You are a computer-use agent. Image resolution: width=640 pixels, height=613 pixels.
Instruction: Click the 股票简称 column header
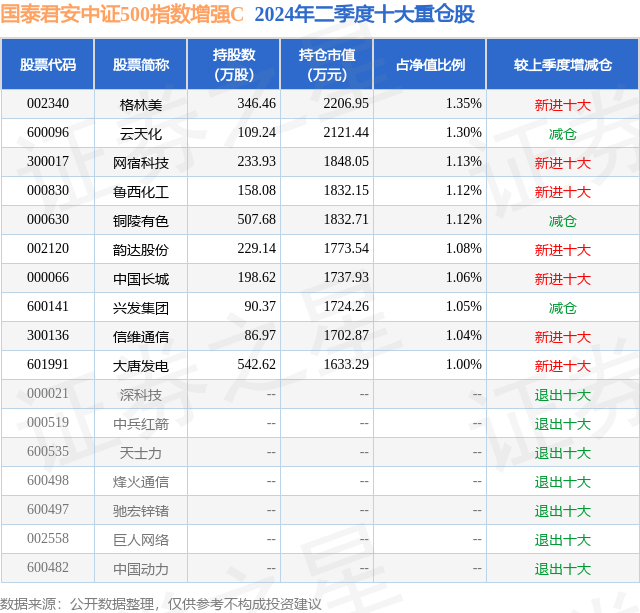point(141,64)
